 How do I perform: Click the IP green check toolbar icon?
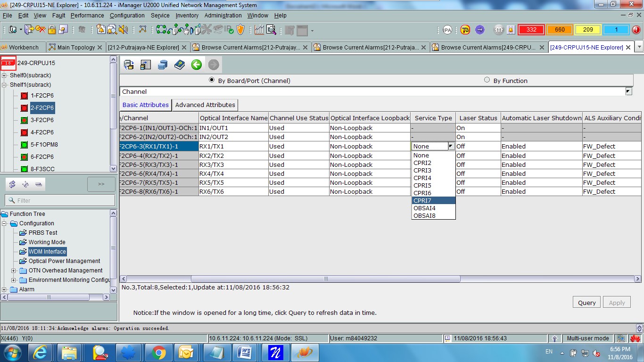tap(230, 30)
